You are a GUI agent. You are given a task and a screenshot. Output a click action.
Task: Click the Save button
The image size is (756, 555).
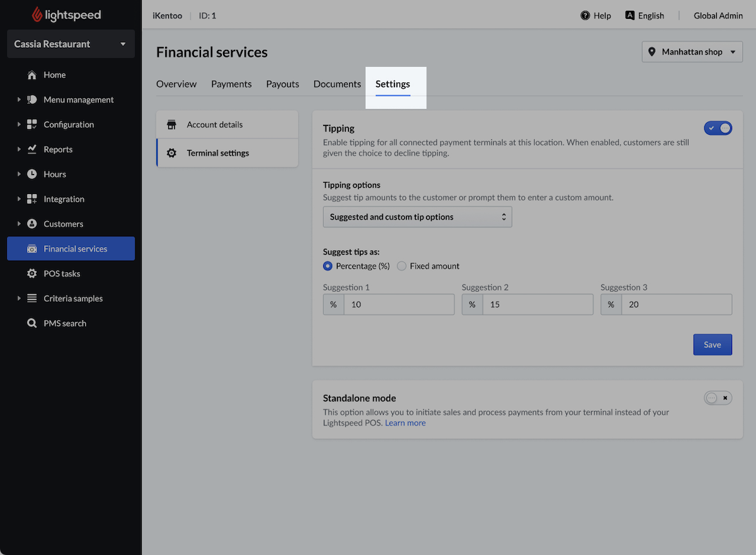pos(712,345)
